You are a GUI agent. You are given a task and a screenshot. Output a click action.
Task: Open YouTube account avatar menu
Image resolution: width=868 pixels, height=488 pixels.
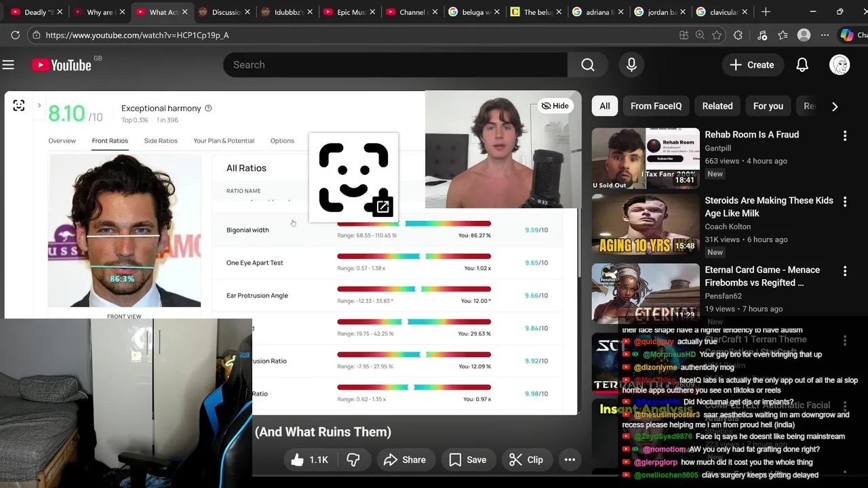point(840,65)
